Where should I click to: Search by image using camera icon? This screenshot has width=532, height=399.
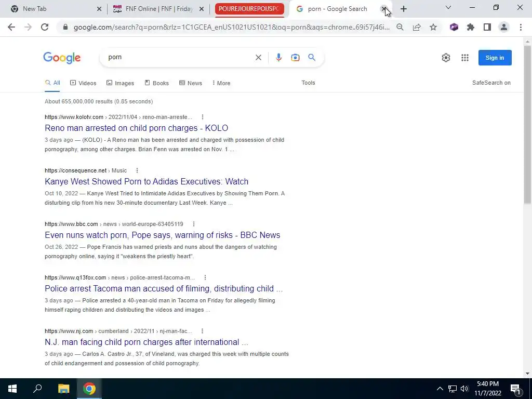[295, 57]
